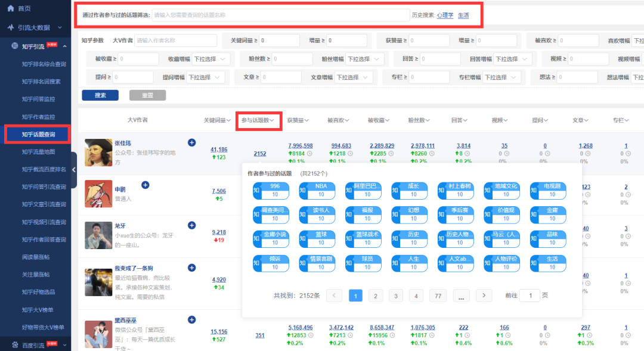This screenshot has width=644, height=351.
Task: Click the clock icon beside 8184 increase
Action: (309, 154)
